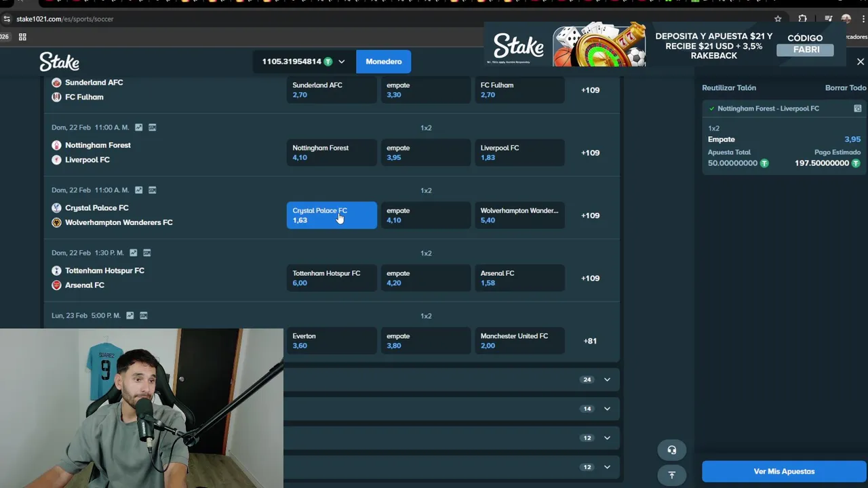868x488 pixels.
Task: Select empate 3,95 for Nottingham match
Action: pos(426,152)
